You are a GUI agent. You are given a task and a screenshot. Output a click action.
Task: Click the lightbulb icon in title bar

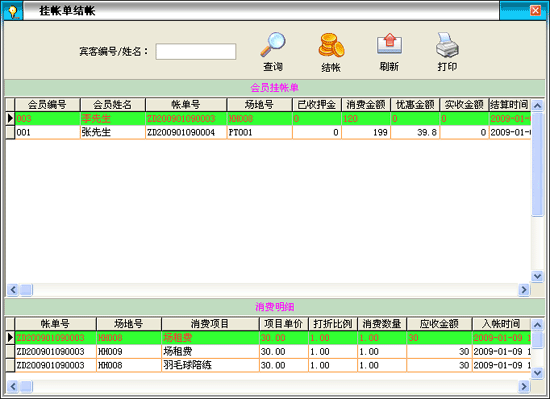tap(13, 12)
